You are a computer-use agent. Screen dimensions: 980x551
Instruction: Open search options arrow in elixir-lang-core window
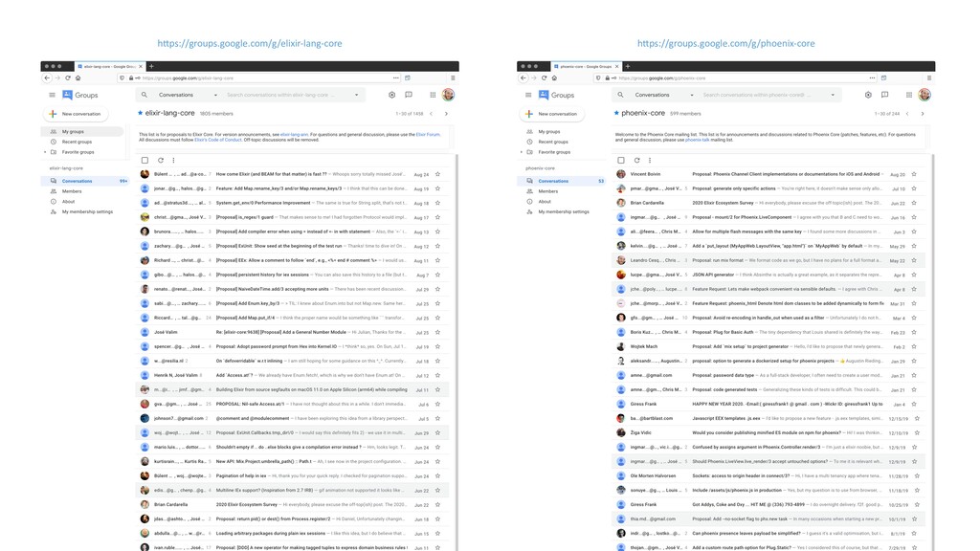[x=357, y=95]
